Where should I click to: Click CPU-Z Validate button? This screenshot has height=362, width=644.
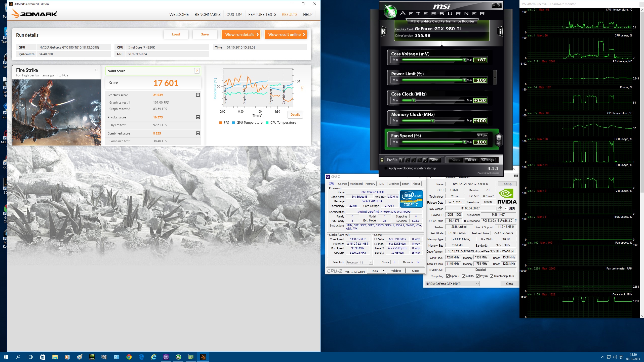pyautogui.click(x=396, y=271)
